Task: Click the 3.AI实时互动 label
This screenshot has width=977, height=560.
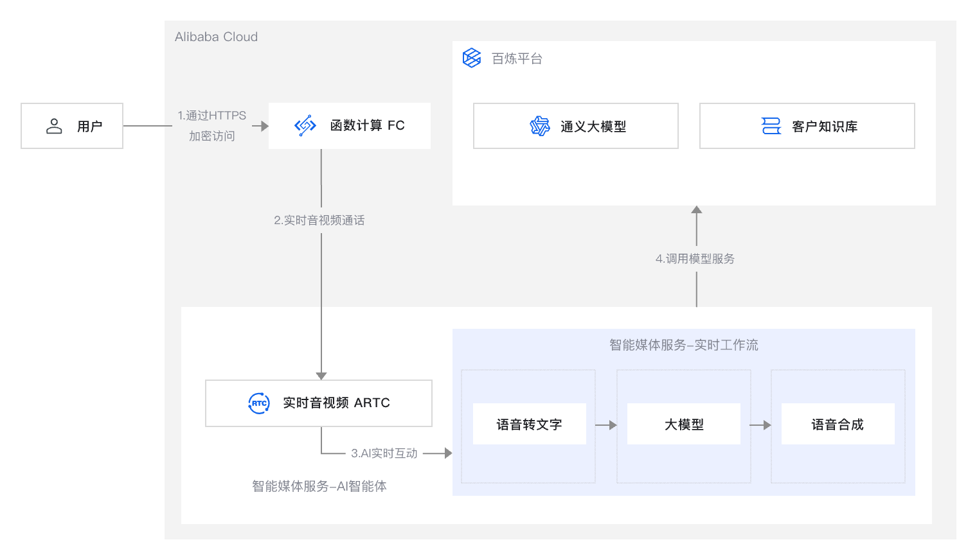Action: [x=384, y=453]
